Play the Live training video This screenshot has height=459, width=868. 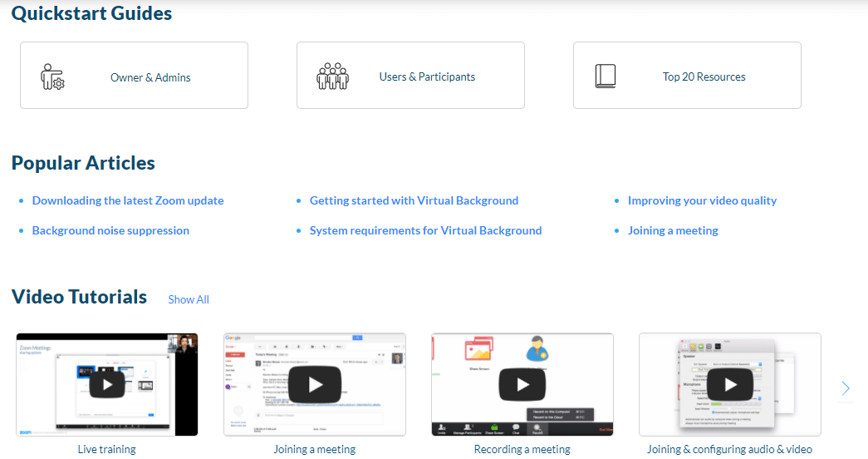[107, 384]
